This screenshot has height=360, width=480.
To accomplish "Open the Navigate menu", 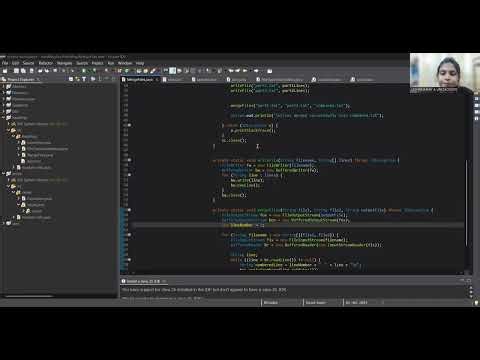I will (x=65, y=63).
